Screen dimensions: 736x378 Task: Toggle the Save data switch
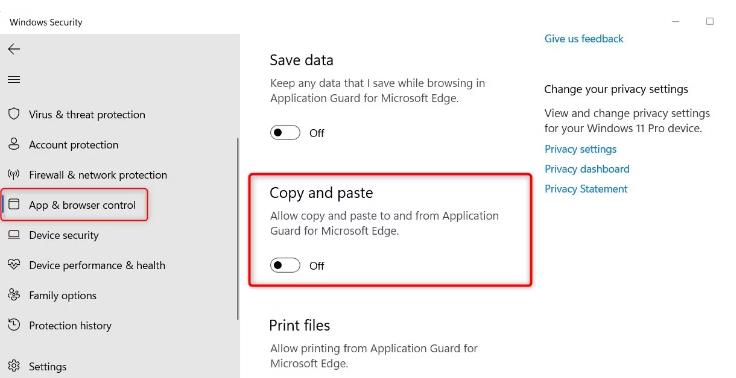point(285,133)
